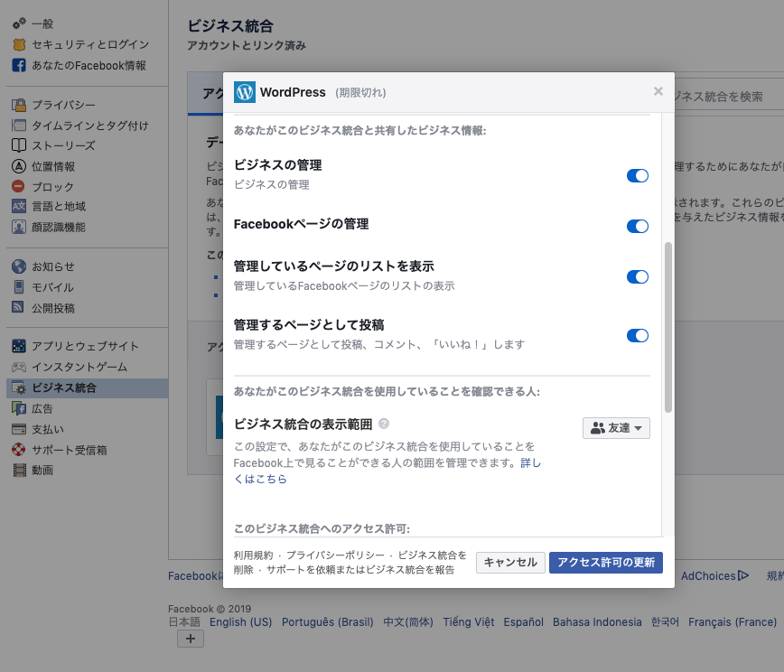Open the 友達 audience dropdown
Viewport: 784px width, 672px height.
coord(616,428)
